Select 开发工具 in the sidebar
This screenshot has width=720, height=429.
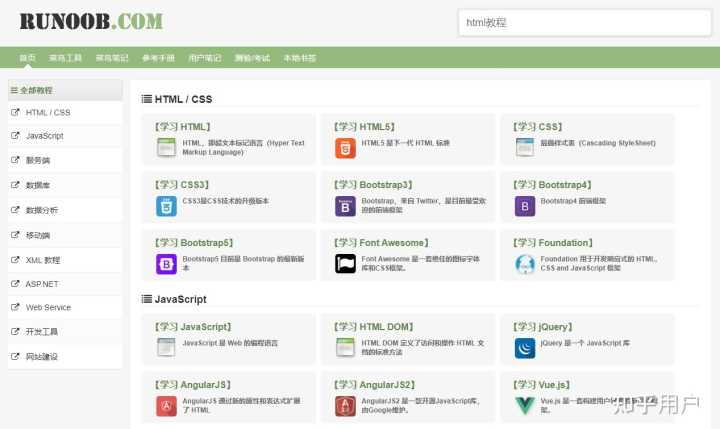pos(42,332)
